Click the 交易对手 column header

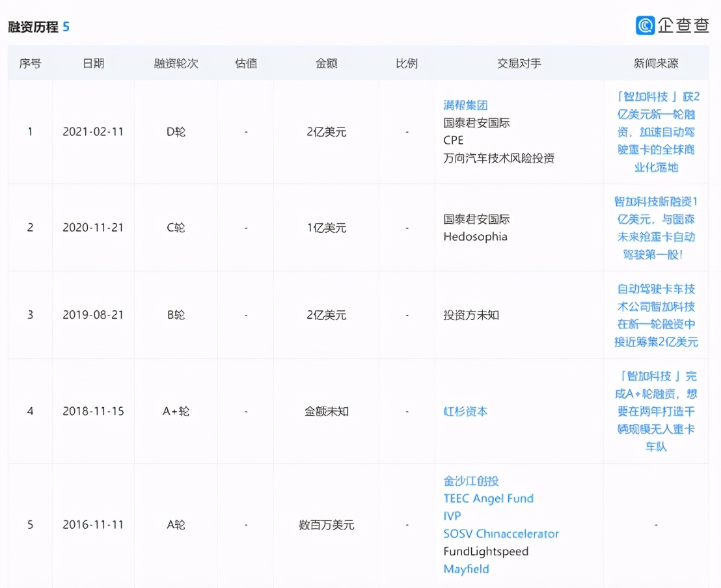click(519, 63)
